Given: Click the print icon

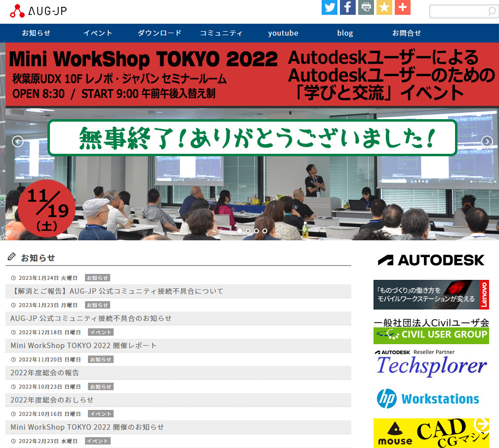Looking at the screenshot, I should [366, 7].
